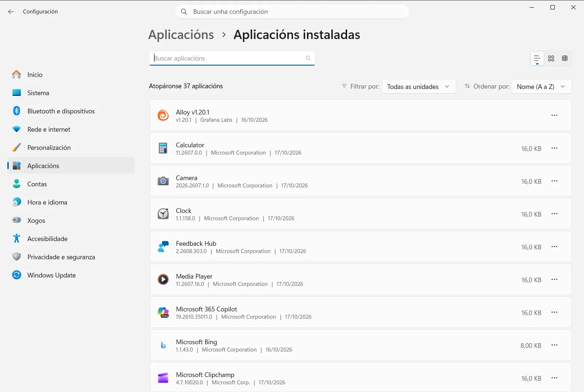
Task: Focus the 'Buscar unha configuración' search box
Action: tap(292, 12)
